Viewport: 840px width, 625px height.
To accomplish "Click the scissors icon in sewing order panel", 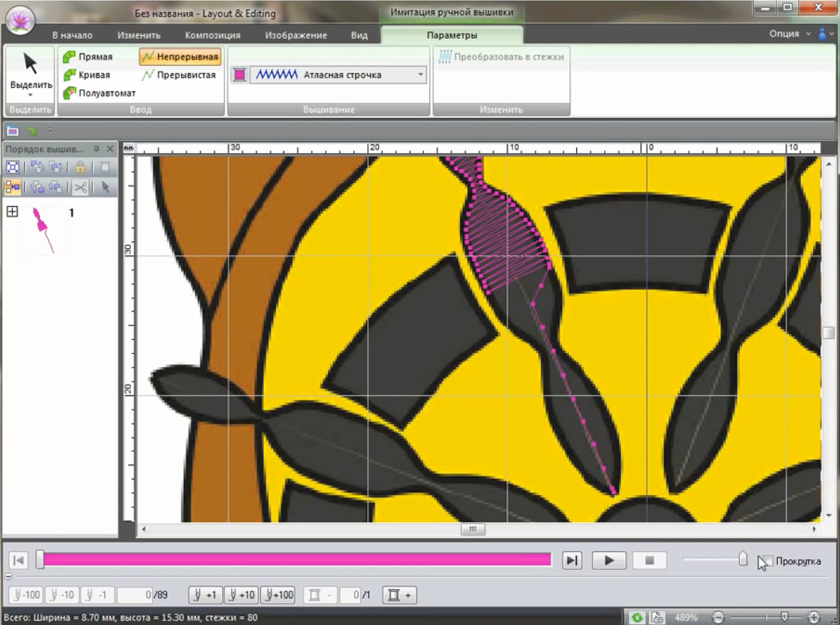I will (81, 187).
